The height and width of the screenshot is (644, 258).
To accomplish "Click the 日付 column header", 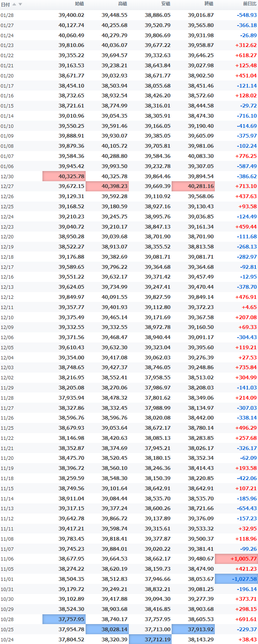I will pos(5,5).
